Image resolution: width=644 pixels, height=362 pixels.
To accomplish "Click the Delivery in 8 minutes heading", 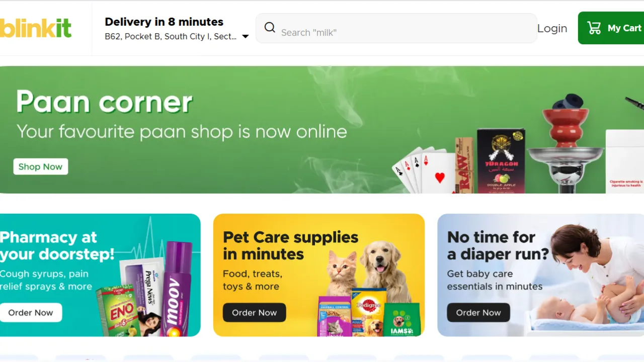I will [x=164, y=22].
